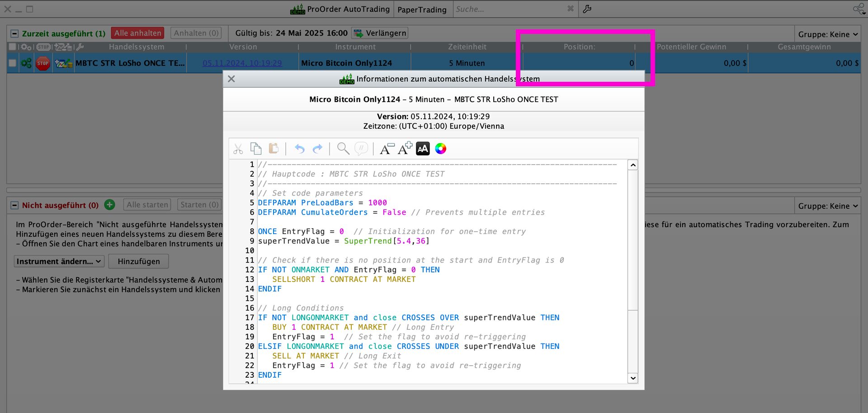868x413 pixels.
Task: Click the Starten (0) button
Action: pos(199,205)
